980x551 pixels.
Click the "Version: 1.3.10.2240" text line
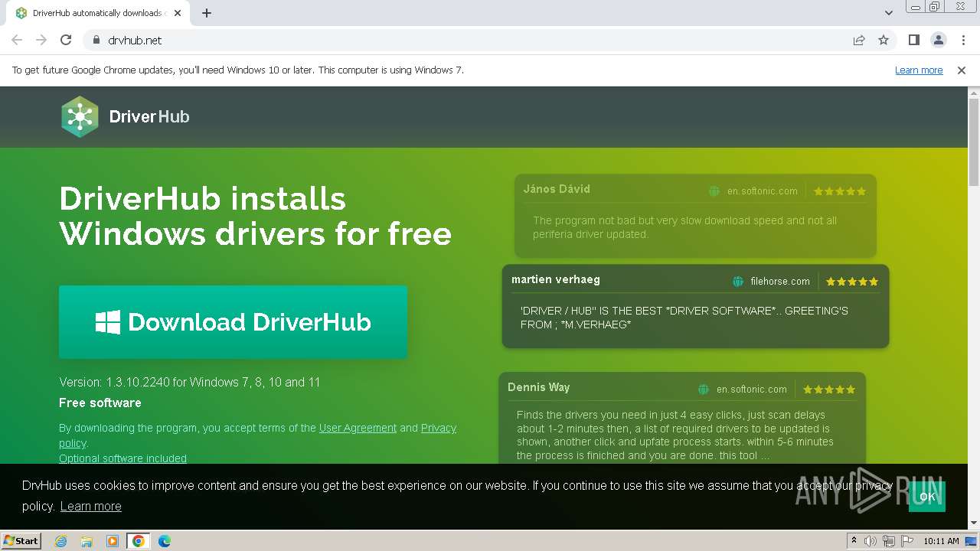click(190, 382)
